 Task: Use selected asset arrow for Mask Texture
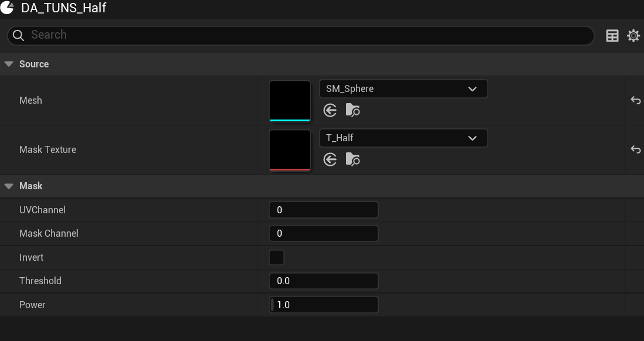tap(330, 159)
